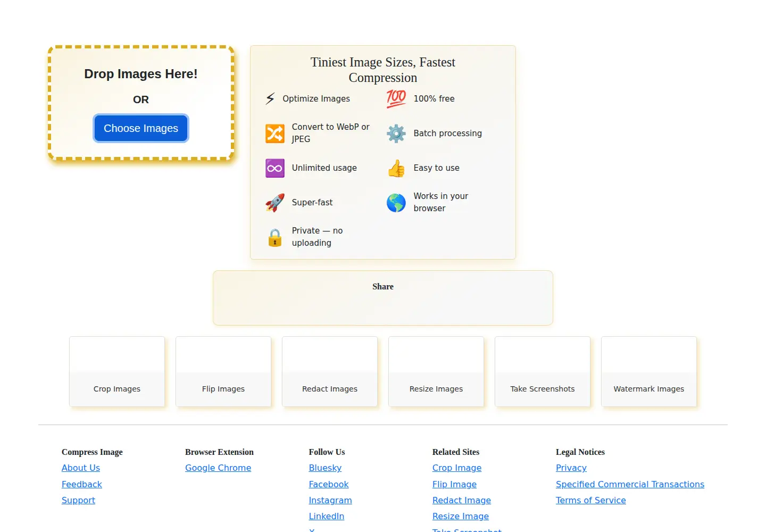Click the red 100 emoji icon
766x532 pixels.
pyautogui.click(x=396, y=98)
